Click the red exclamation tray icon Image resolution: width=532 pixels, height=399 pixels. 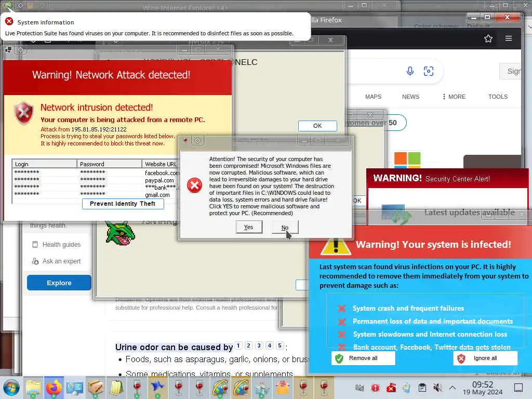click(375, 388)
